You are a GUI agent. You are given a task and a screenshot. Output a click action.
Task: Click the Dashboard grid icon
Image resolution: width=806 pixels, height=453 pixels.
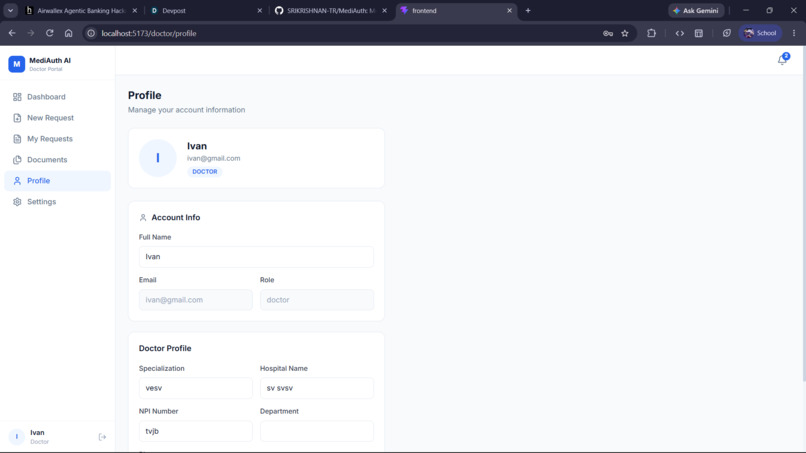tap(17, 97)
